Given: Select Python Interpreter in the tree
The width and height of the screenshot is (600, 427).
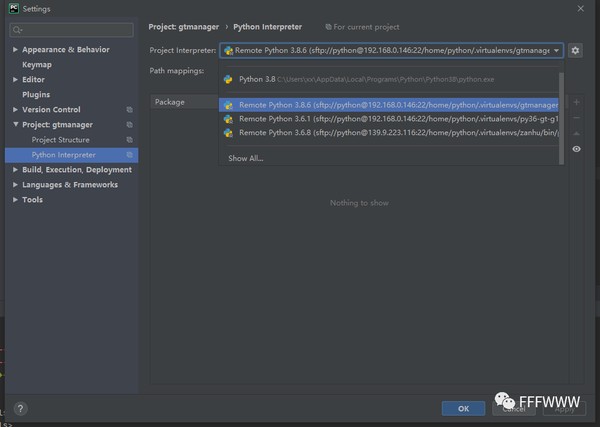Looking at the screenshot, I should pyautogui.click(x=72, y=155).
